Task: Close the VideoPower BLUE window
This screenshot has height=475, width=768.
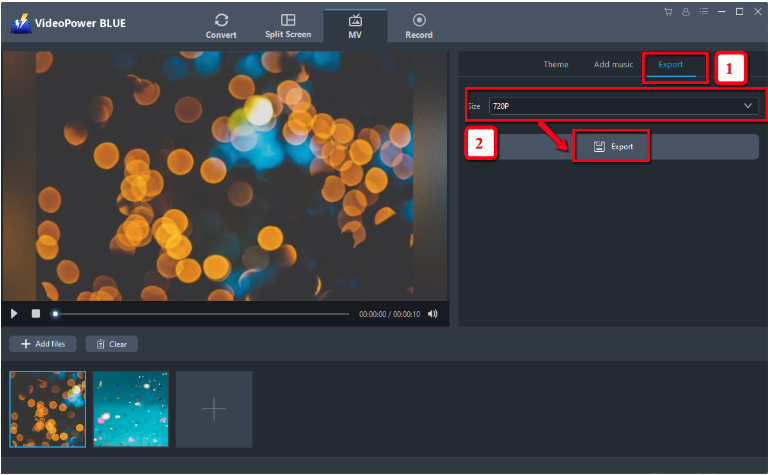Action: coord(758,11)
